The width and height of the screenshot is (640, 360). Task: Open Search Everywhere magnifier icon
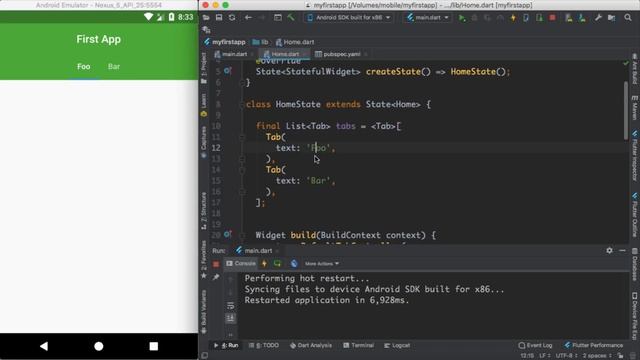[x=628, y=18]
